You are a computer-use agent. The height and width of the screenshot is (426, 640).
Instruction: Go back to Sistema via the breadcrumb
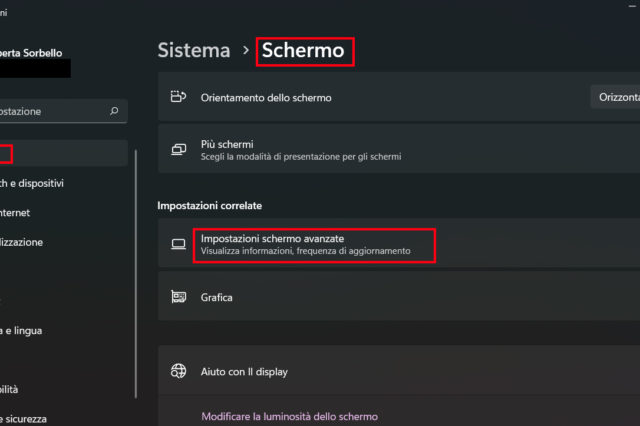pyautogui.click(x=193, y=50)
